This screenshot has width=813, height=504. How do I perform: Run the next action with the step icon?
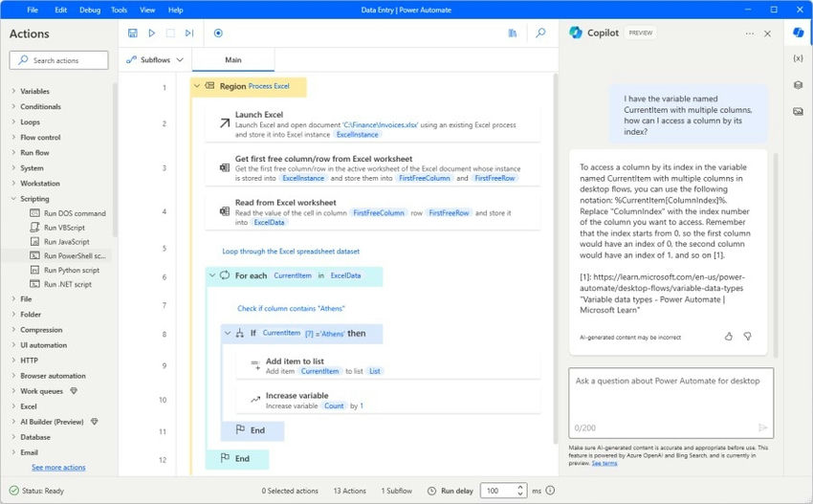tap(189, 33)
